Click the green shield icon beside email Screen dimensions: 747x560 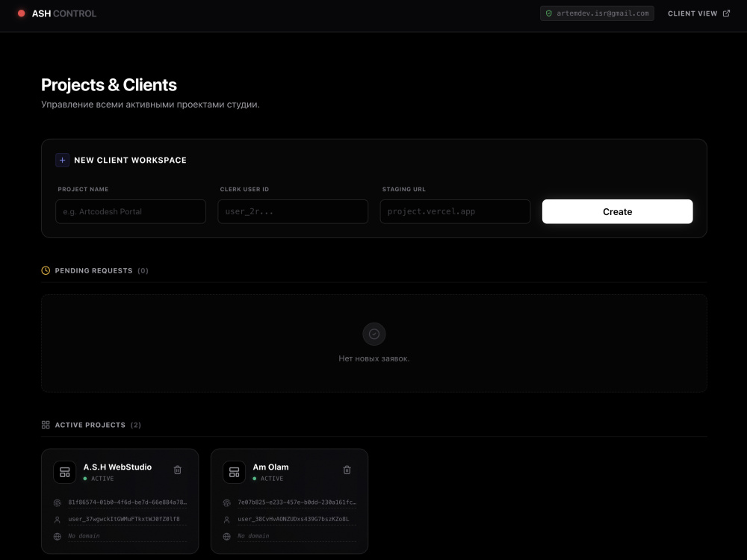tap(549, 13)
